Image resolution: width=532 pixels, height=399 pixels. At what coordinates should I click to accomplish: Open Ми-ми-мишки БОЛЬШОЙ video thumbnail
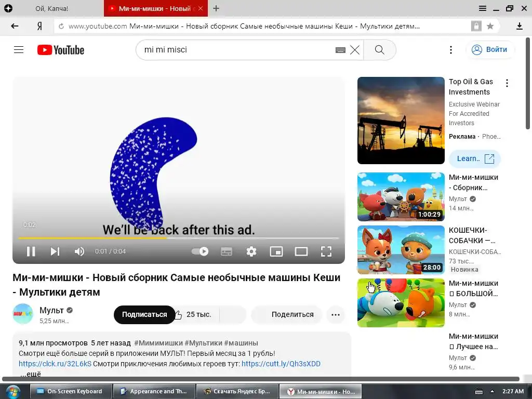click(x=401, y=303)
